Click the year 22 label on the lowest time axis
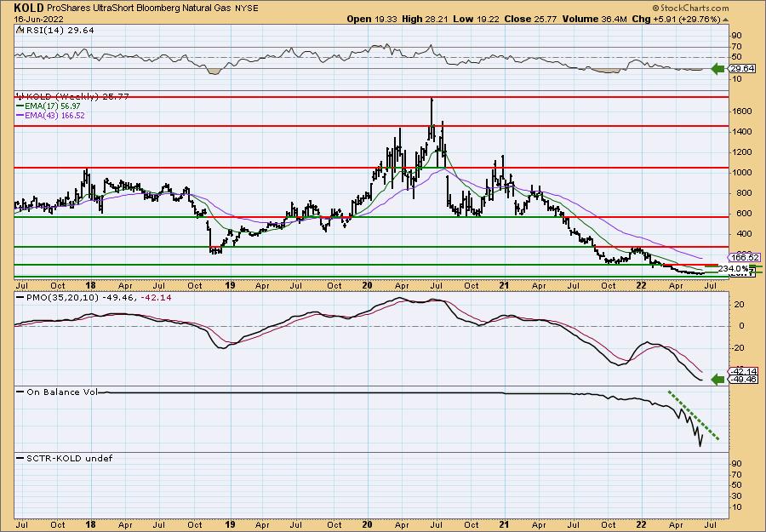766x532 pixels. point(642,524)
